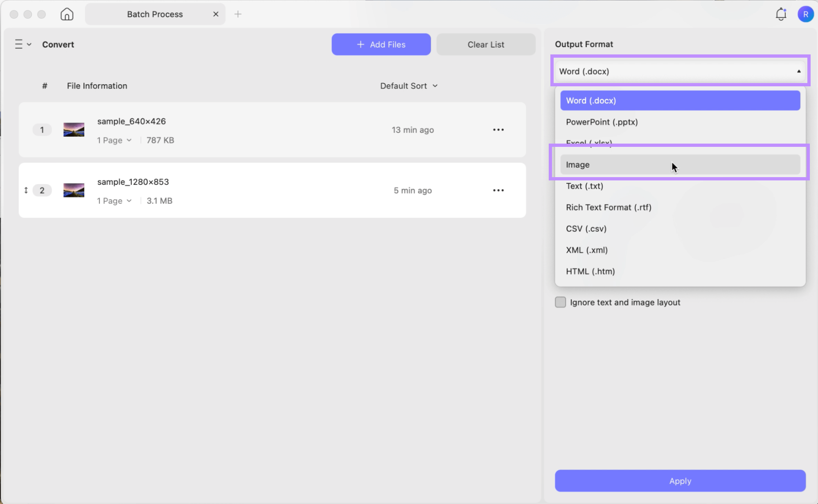Close the Batch Process tab
This screenshot has height=504, width=818.
[216, 14]
